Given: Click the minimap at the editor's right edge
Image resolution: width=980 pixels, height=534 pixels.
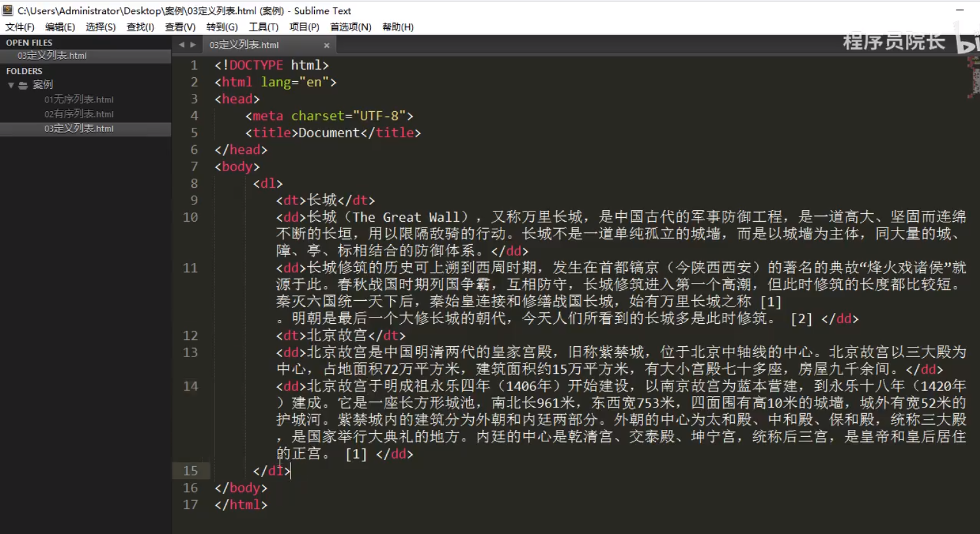Looking at the screenshot, I should coord(973,77).
